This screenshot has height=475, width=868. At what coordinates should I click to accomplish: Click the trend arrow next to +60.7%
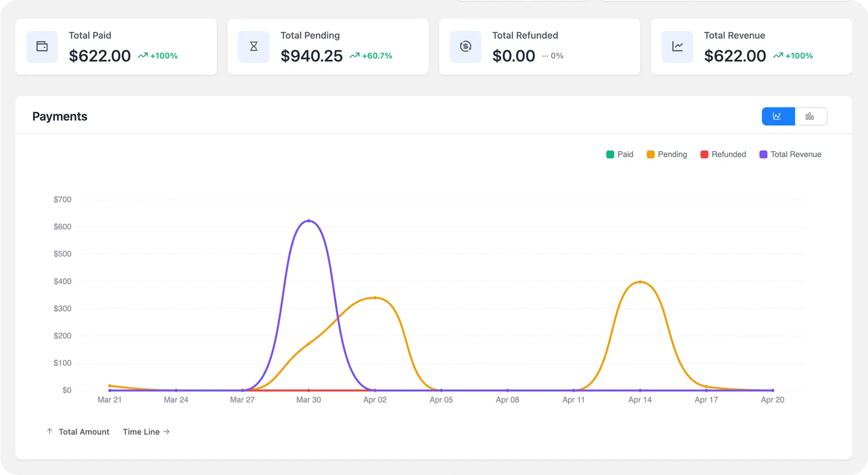coord(355,56)
